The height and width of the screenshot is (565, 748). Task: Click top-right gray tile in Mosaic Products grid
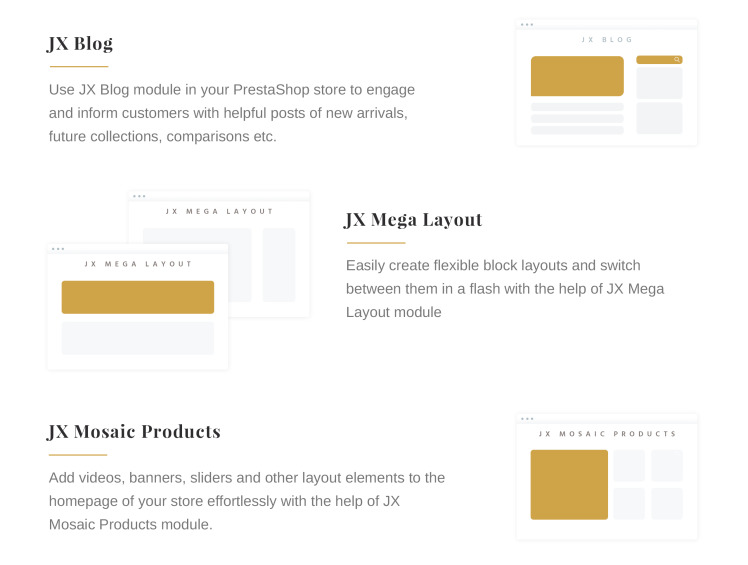[667, 465]
